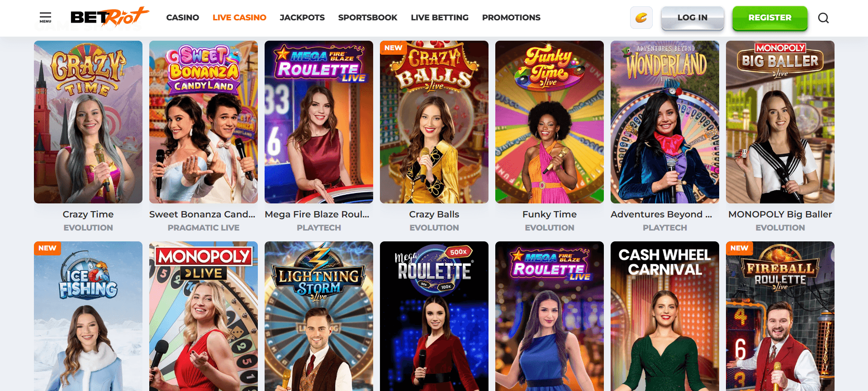Open the Casino menu item
The height and width of the screenshot is (391, 868).
pyautogui.click(x=183, y=18)
